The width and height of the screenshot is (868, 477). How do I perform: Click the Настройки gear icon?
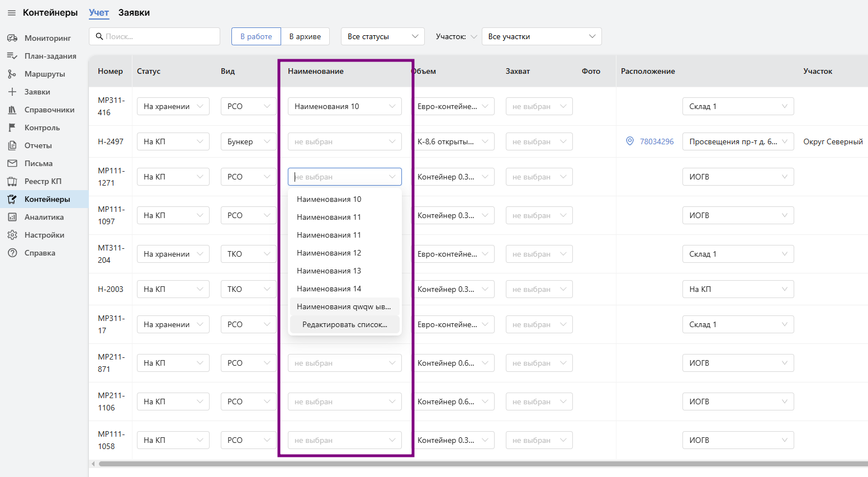(12, 235)
